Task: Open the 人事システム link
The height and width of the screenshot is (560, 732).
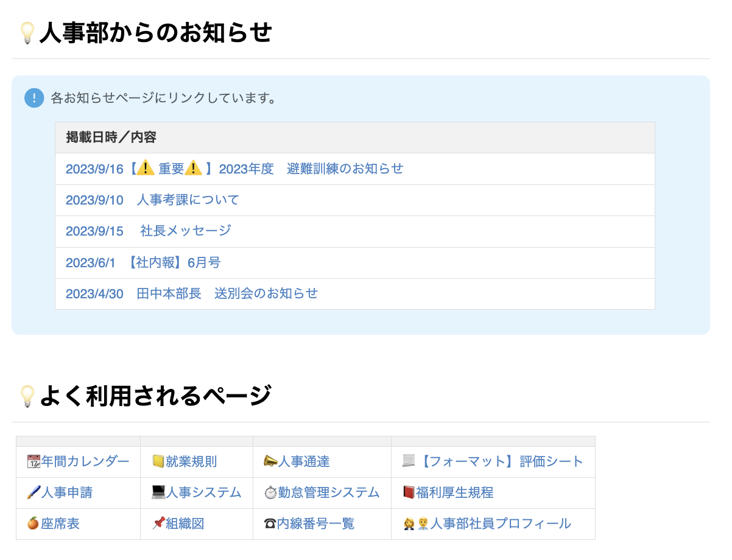Action: coord(203,493)
